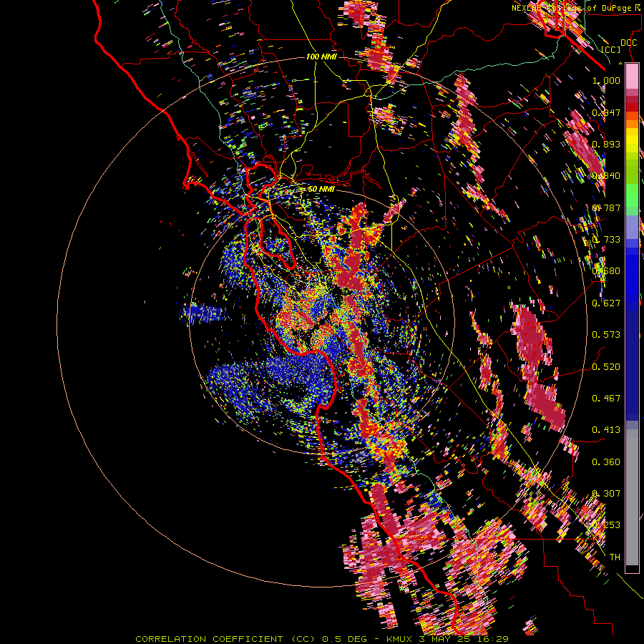Click the 0.893 legend value
Viewport: 644px width, 644px height.
point(606,144)
